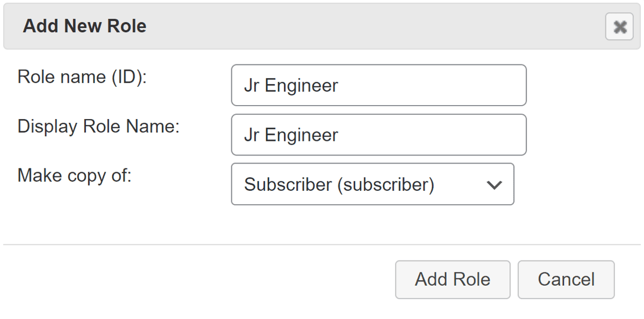Confirm role creation with Add Role
The width and height of the screenshot is (644, 319).
pos(452,279)
